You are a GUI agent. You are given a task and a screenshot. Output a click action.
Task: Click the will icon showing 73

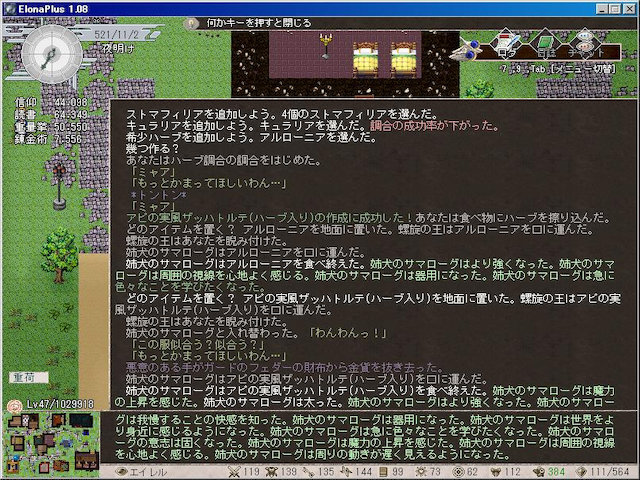420,472
